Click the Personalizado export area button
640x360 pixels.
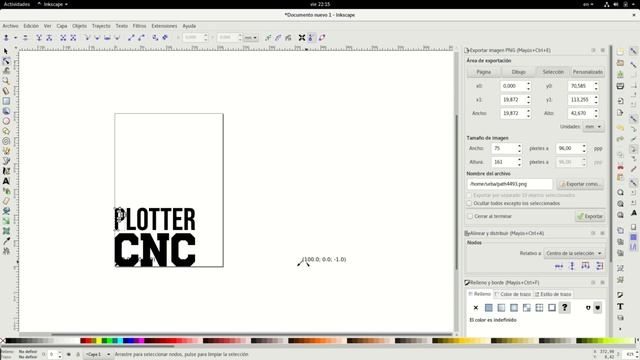588,72
